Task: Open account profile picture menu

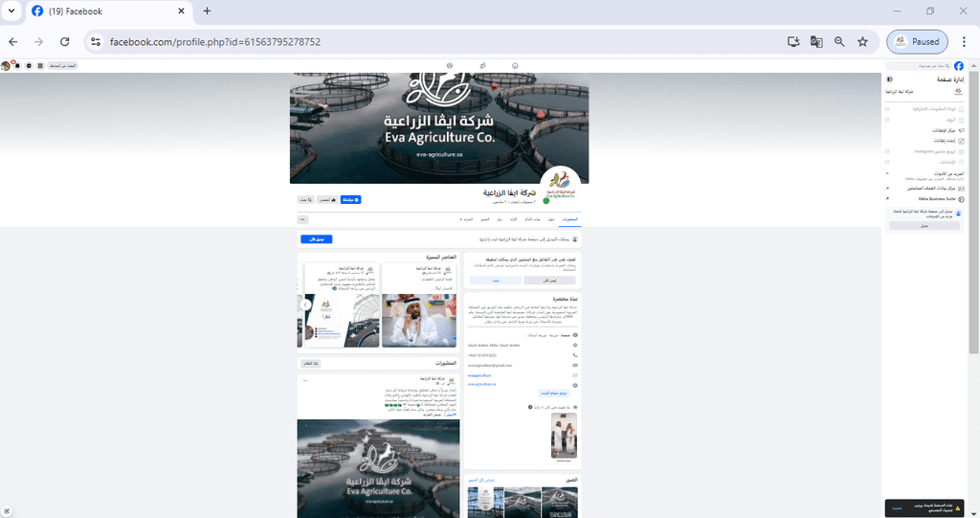Action: [6, 66]
